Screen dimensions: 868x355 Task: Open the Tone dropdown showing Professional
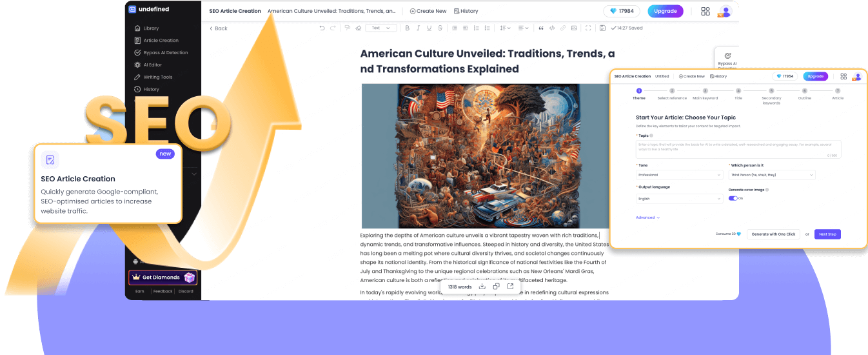click(x=680, y=175)
